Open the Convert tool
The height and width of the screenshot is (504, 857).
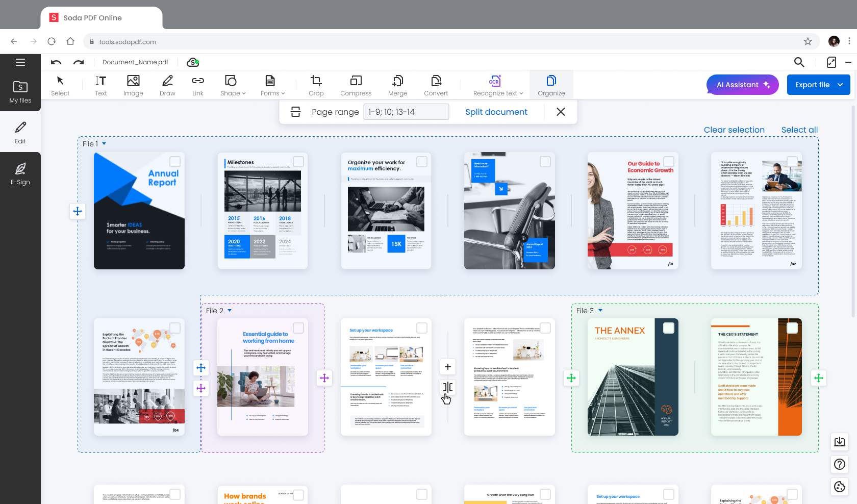pyautogui.click(x=436, y=85)
